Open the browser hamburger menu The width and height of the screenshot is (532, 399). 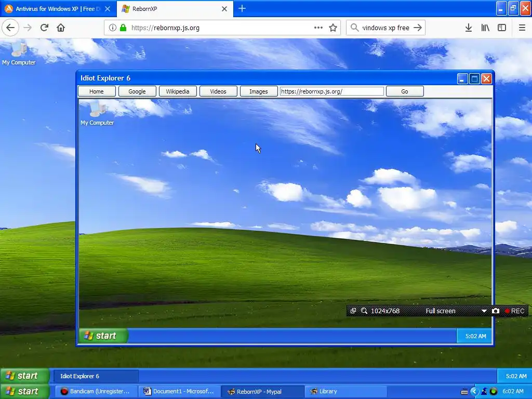[522, 28]
